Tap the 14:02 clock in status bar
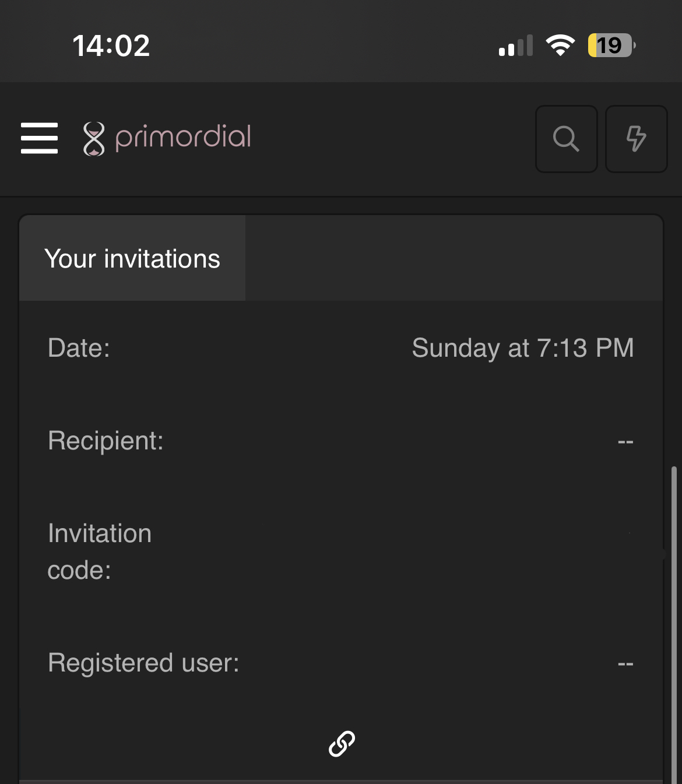 (111, 45)
